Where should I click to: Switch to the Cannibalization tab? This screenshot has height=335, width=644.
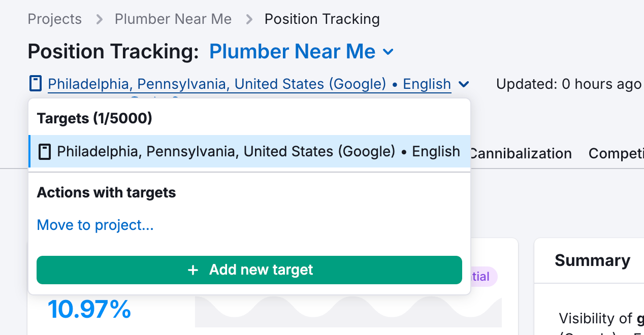point(520,153)
